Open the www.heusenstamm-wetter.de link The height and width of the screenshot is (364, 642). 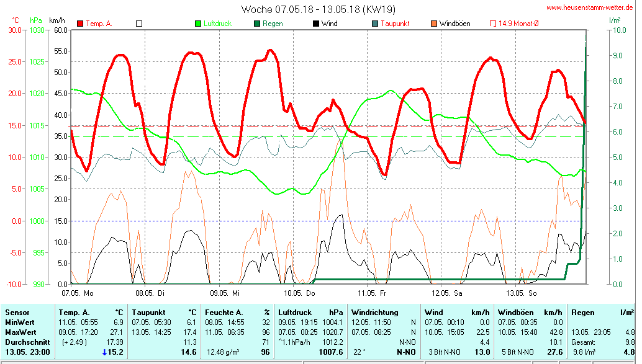click(x=590, y=8)
